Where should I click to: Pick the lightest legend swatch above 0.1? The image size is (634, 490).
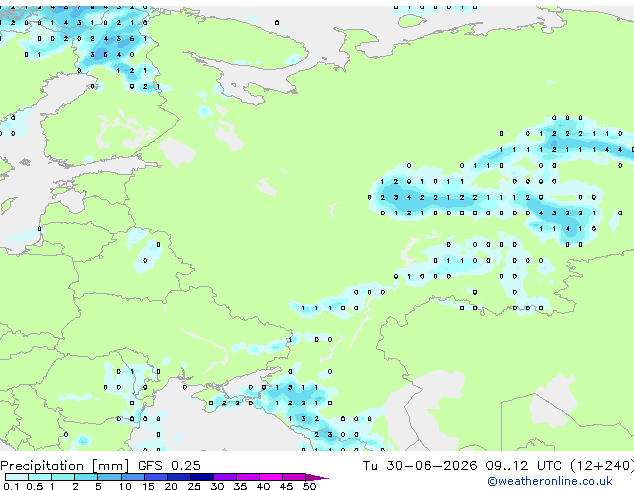(17, 477)
